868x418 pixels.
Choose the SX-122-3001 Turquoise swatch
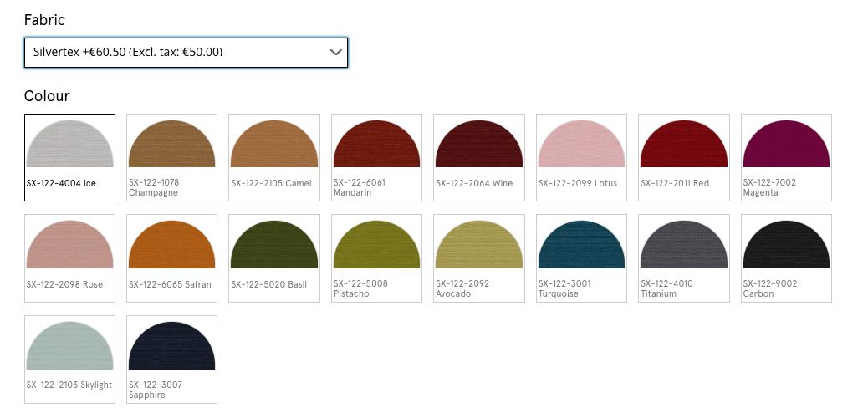[x=581, y=258]
